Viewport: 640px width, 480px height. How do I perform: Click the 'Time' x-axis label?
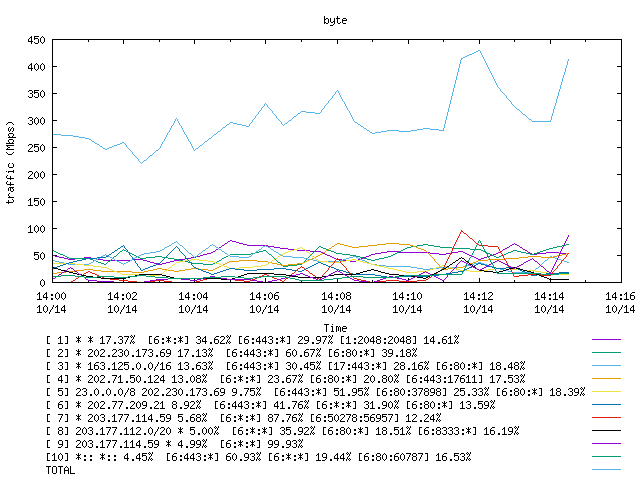(x=336, y=328)
